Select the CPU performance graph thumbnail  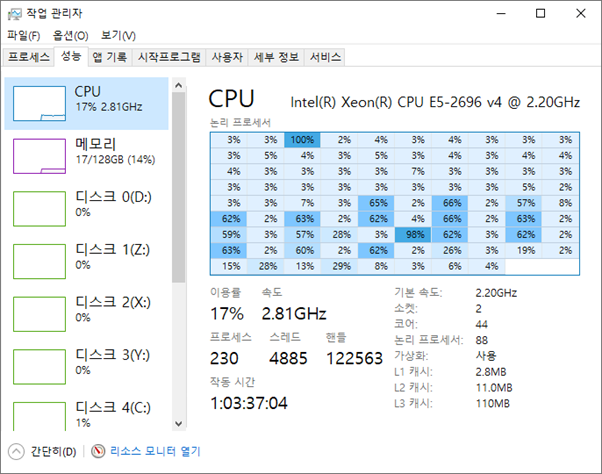click(x=37, y=104)
